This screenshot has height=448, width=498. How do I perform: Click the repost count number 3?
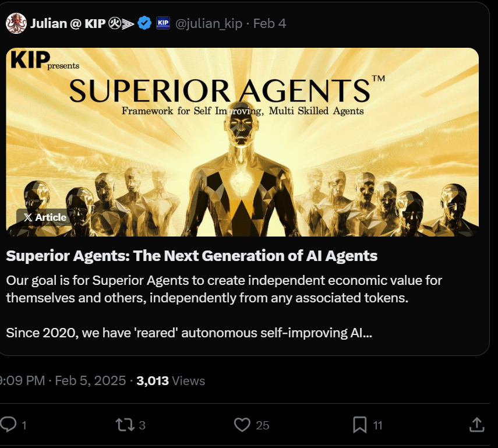click(x=142, y=425)
